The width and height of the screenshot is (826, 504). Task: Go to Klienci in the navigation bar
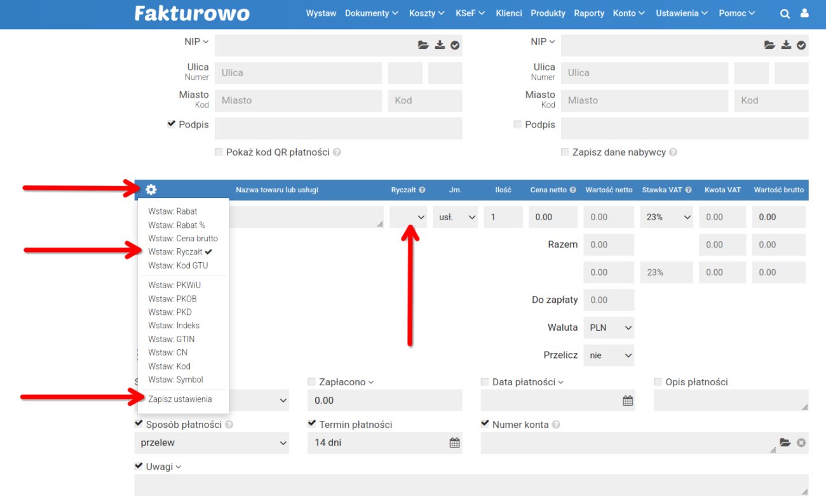click(x=509, y=13)
